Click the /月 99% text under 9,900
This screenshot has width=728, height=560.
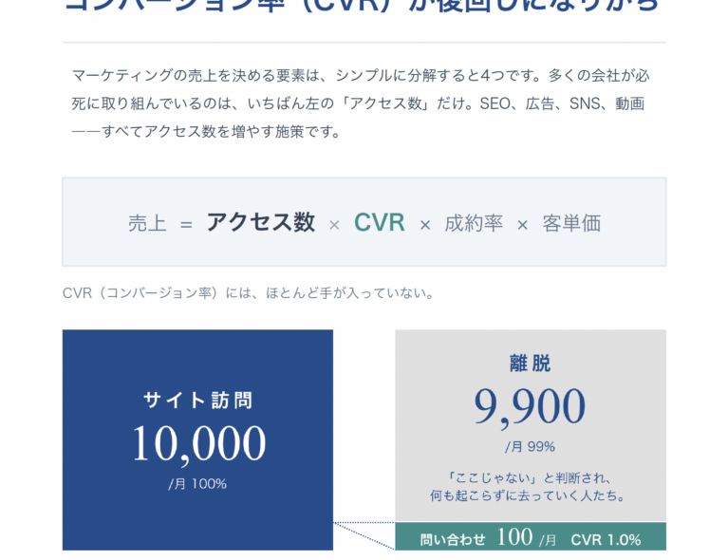[530, 447]
